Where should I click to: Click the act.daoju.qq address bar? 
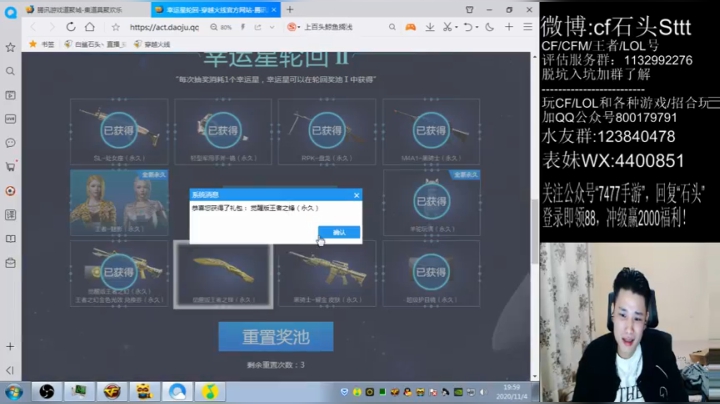164,27
